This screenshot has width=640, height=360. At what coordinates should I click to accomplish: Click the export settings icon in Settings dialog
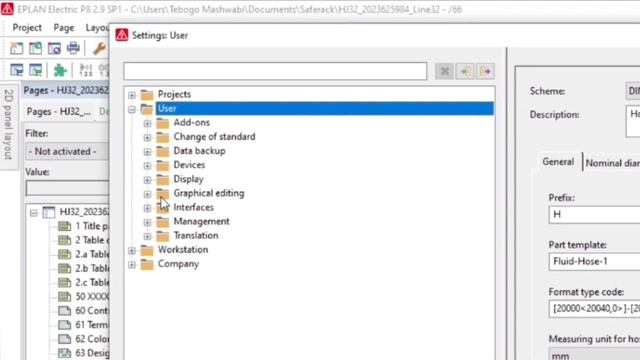click(485, 71)
